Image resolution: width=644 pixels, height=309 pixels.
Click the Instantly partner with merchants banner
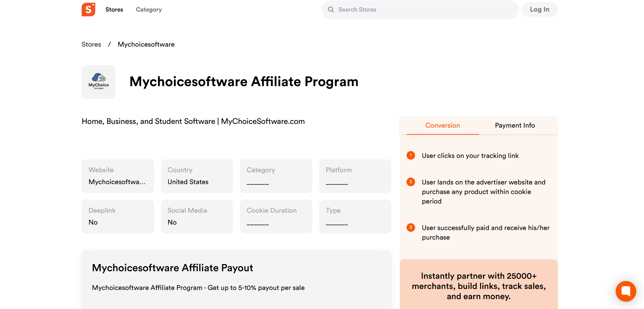tap(479, 286)
